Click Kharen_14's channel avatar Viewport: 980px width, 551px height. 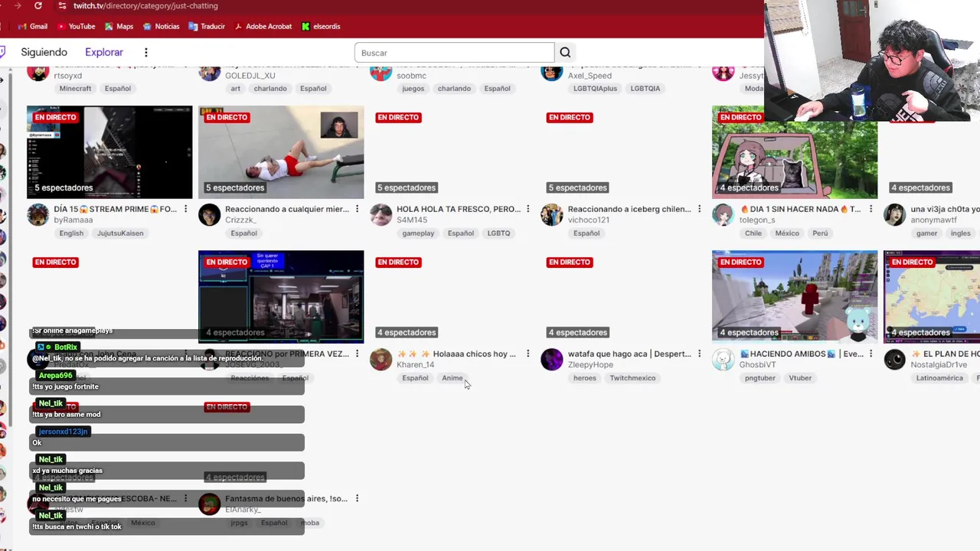(381, 360)
